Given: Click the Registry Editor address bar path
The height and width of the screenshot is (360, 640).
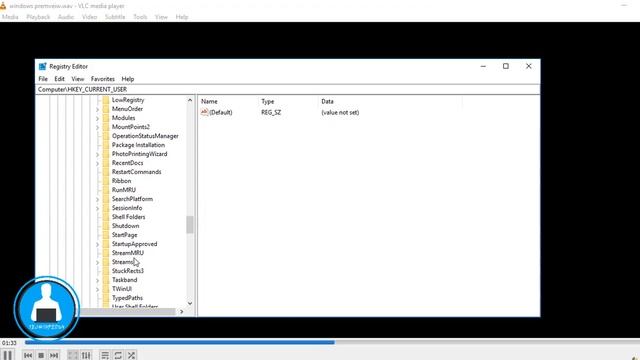Looking at the screenshot, I should point(288,89).
